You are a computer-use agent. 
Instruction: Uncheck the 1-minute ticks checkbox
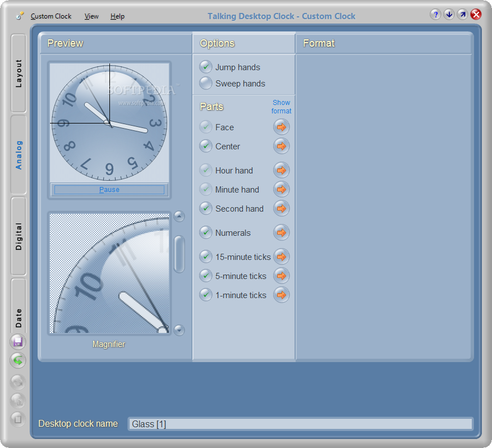pos(206,295)
